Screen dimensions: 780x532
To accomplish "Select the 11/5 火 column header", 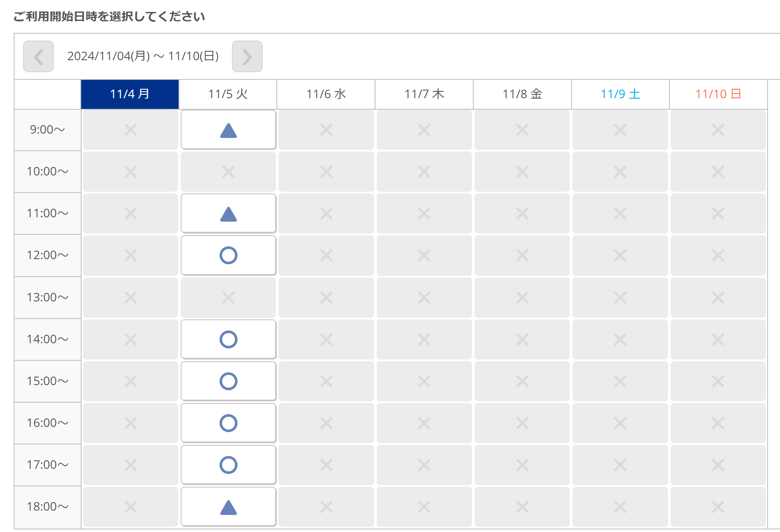I will point(228,94).
